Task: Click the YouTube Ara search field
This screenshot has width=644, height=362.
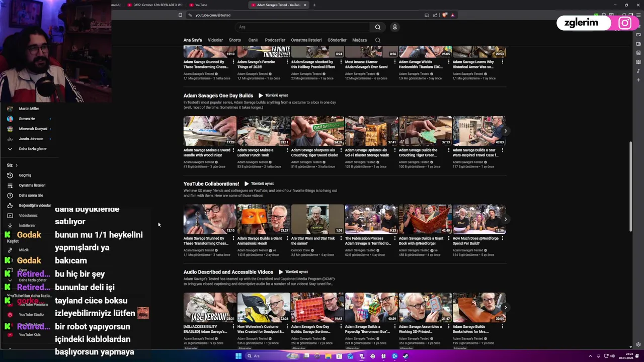Action: [x=302, y=27]
